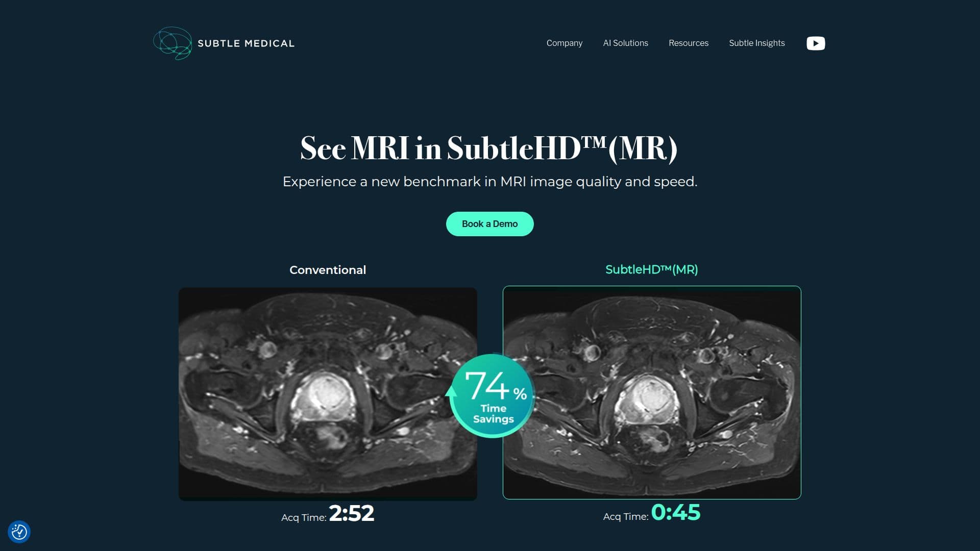
Task: Click the green 'SubtleHD™(MR)' image label
Action: [652, 269]
